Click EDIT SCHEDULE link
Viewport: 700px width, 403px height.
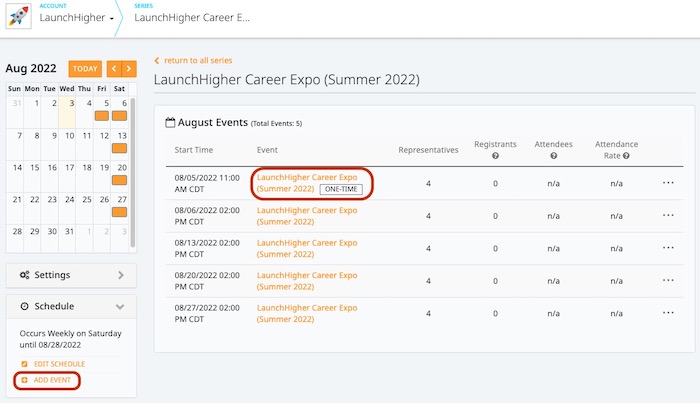click(59, 364)
